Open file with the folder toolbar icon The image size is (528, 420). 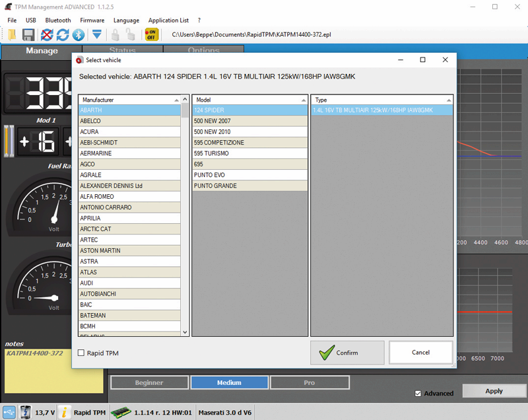tap(12, 35)
